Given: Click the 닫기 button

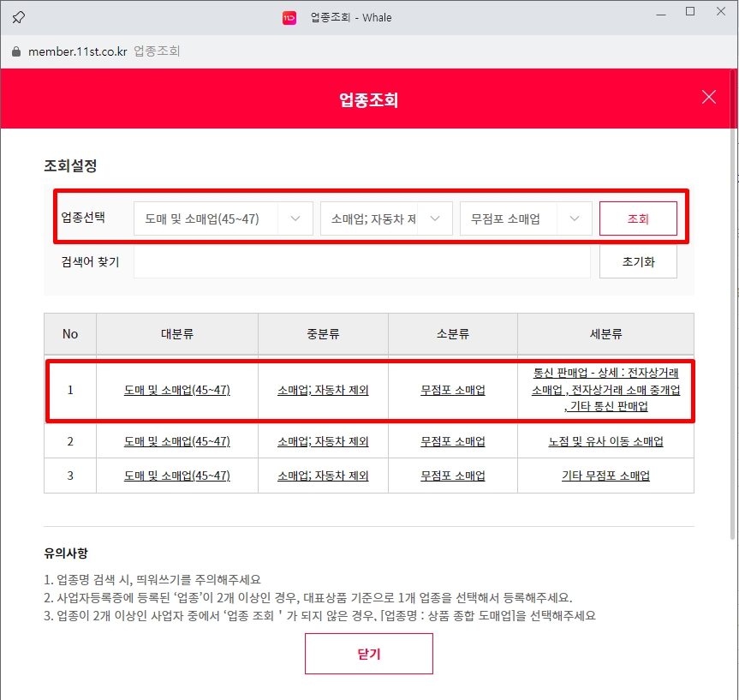Looking at the screenshot, I should tap(368, 654).
